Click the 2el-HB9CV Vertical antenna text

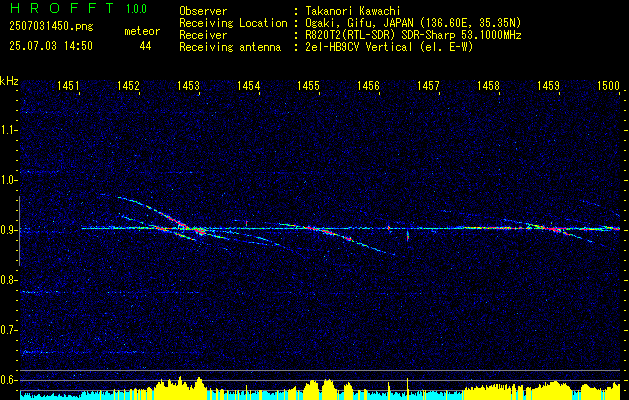(x=389, y=47)
